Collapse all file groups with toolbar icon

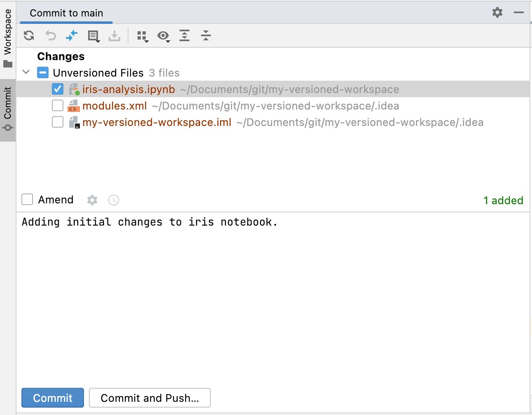coord(205,36)
